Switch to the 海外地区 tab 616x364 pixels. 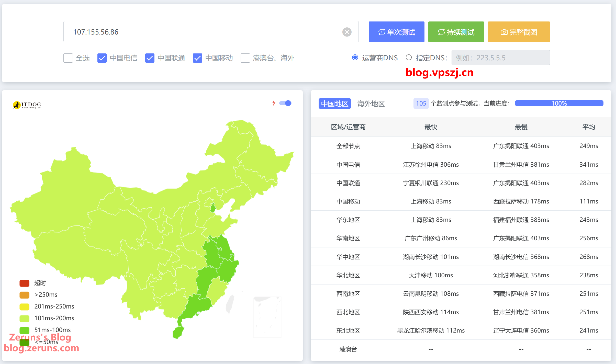[371, 104]
